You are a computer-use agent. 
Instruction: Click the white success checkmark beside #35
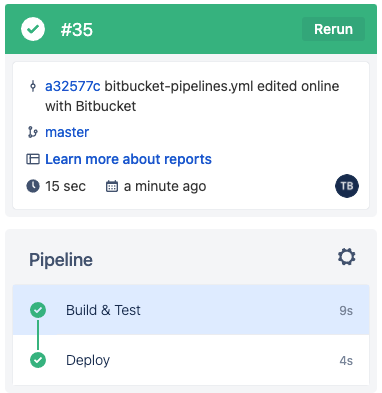(33, 29)
